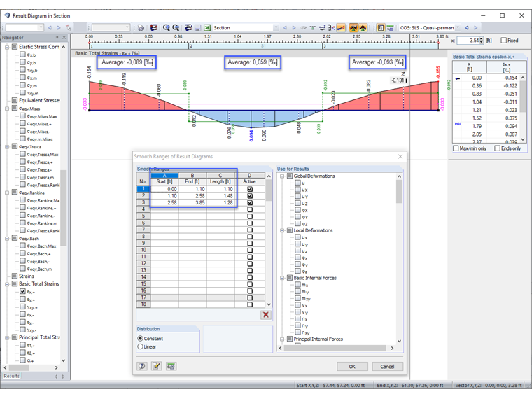The width and height of the screenshot is (532, 399).
Task: Collapse the Elastic Stress Com navigator node
Action: click(7, 47)
